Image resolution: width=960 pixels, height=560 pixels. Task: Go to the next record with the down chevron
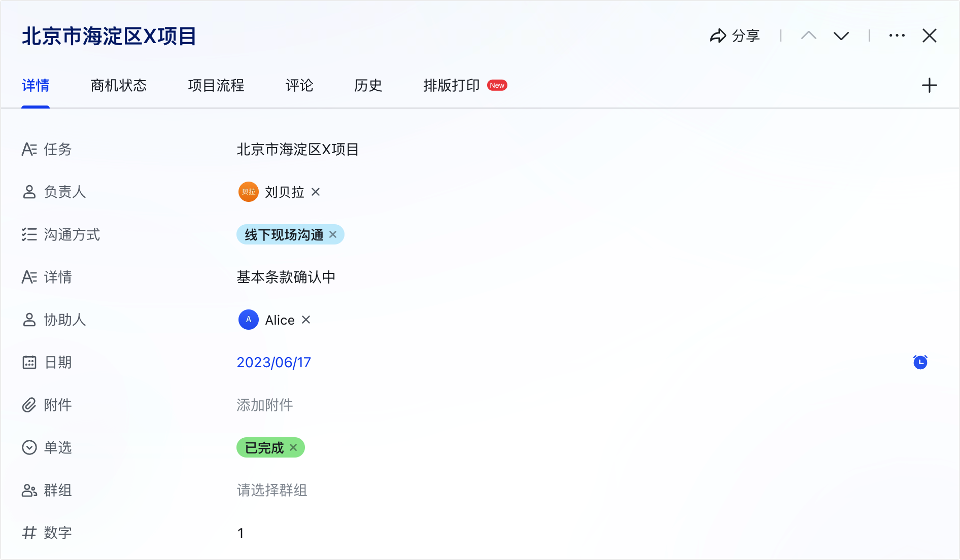(841, 36)
